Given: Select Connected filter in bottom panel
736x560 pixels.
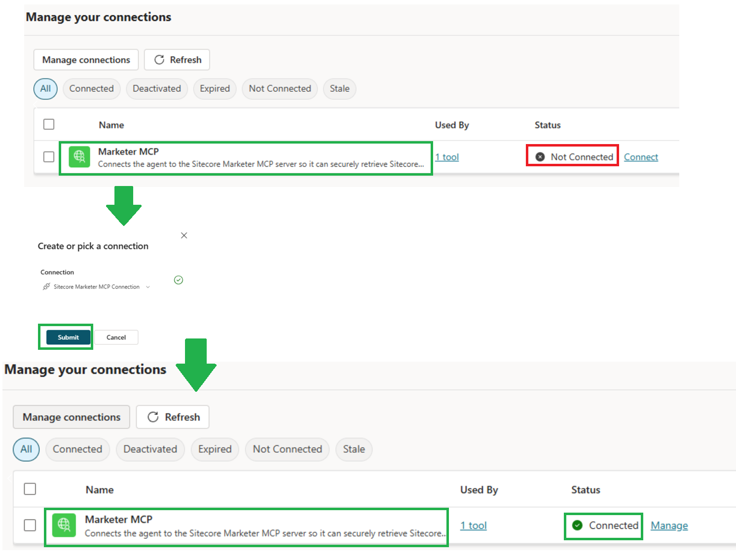Looking at the screenshot, I should [77, 449].
